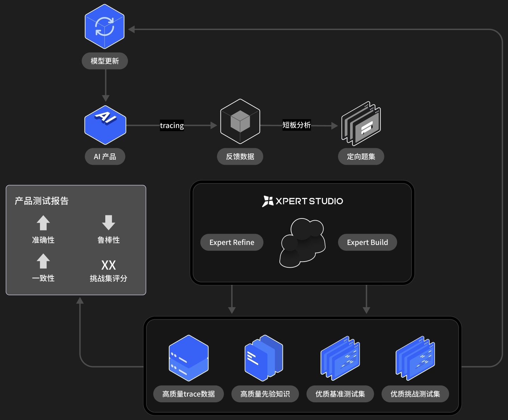Open the targeted question set stacked-windows icon

coord(361,123)
